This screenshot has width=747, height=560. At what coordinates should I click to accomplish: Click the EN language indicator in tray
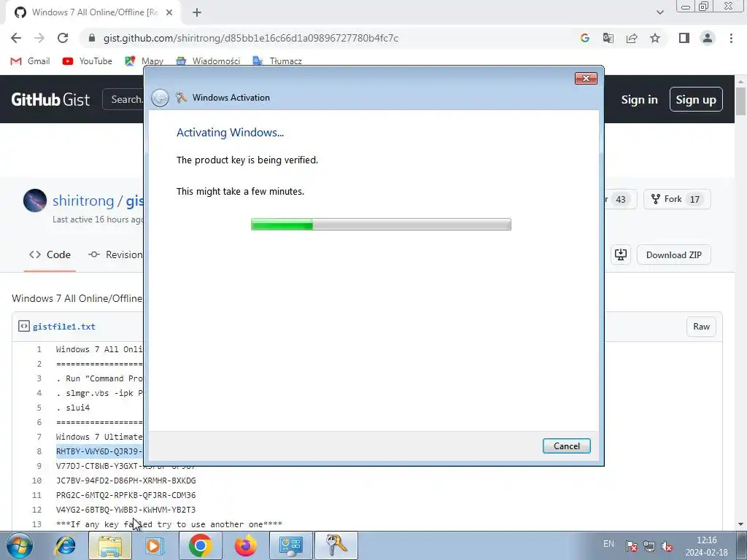coord(608,544)
